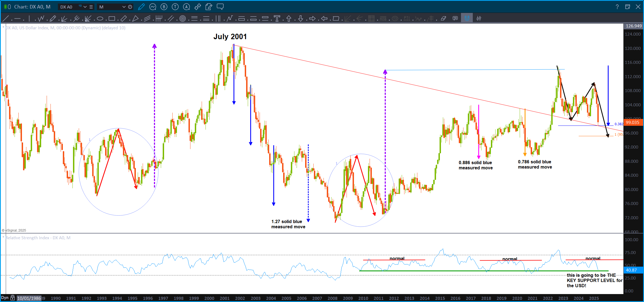This screenshot has width=644, height=302.
Task: Expand the M interval dropdown
Action: [124, 7]
